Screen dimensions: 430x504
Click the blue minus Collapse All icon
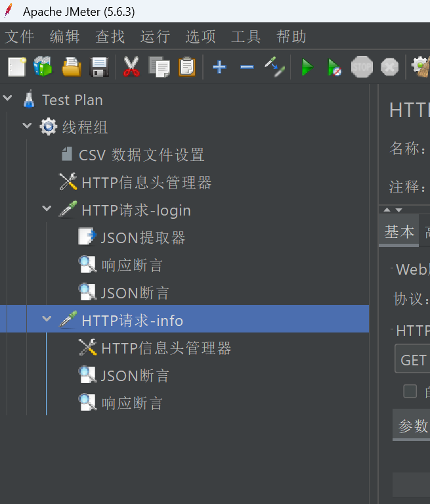pyautogui.click(x=247, y=67)
